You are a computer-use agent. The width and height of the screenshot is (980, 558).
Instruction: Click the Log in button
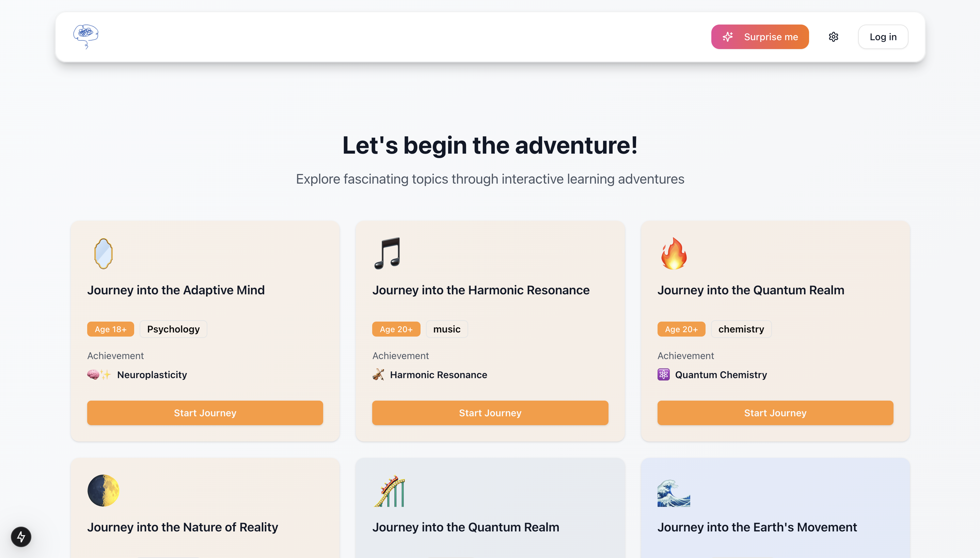click(x=883, y=37)
